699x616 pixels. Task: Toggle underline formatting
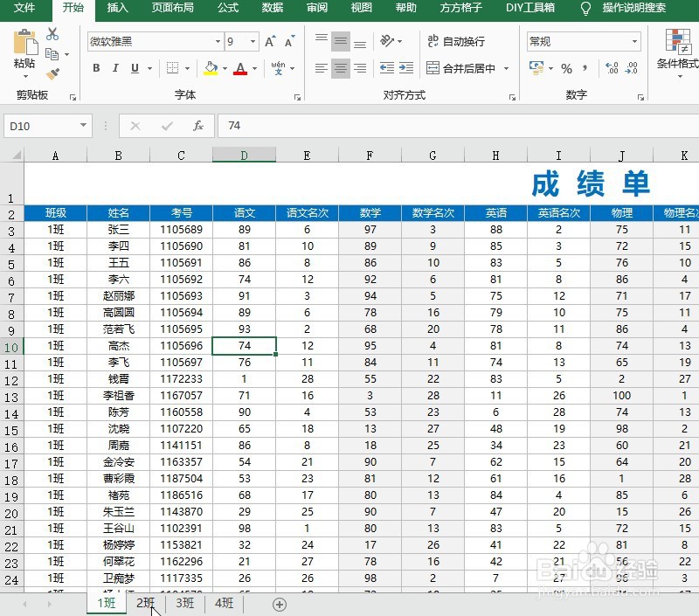coord(133,67)
